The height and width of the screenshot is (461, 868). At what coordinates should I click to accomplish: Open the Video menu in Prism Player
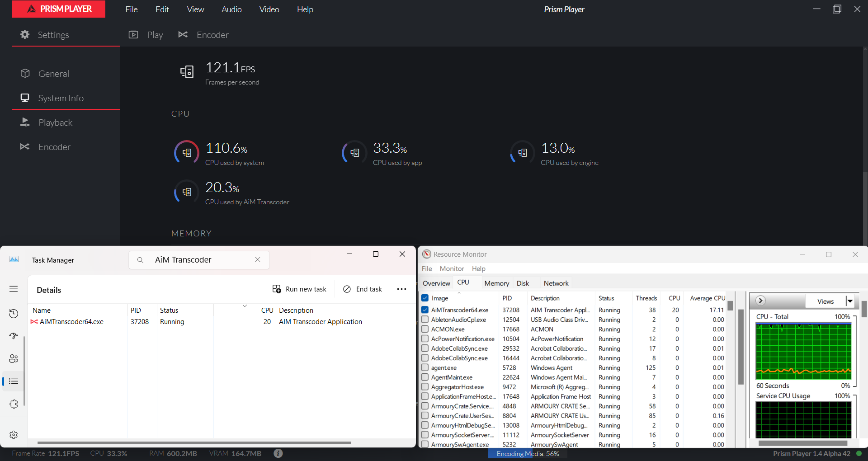tap(269, 9)
